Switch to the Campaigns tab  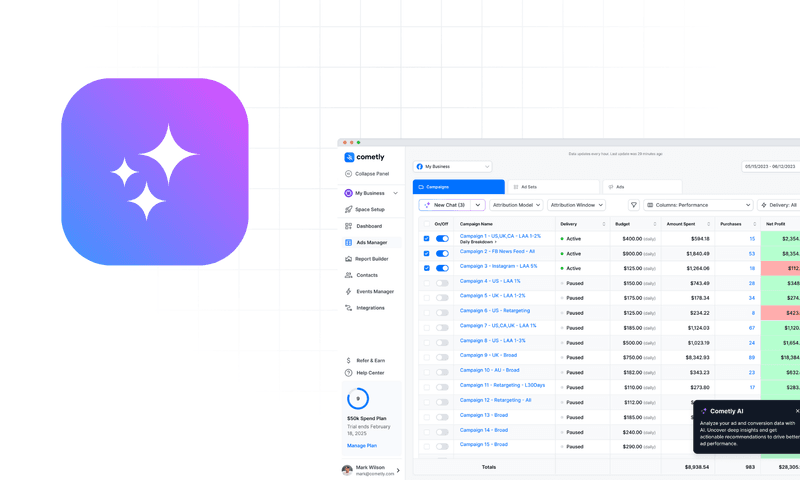(459, 187)
